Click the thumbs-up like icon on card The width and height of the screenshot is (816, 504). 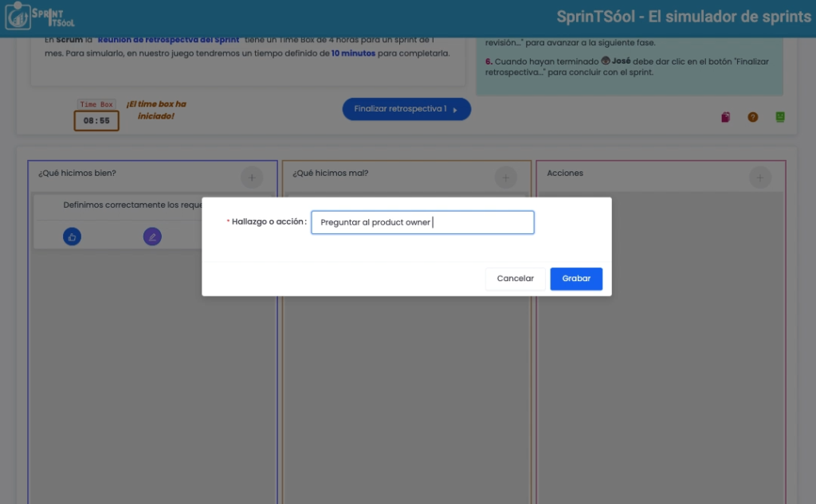point(72,236)
